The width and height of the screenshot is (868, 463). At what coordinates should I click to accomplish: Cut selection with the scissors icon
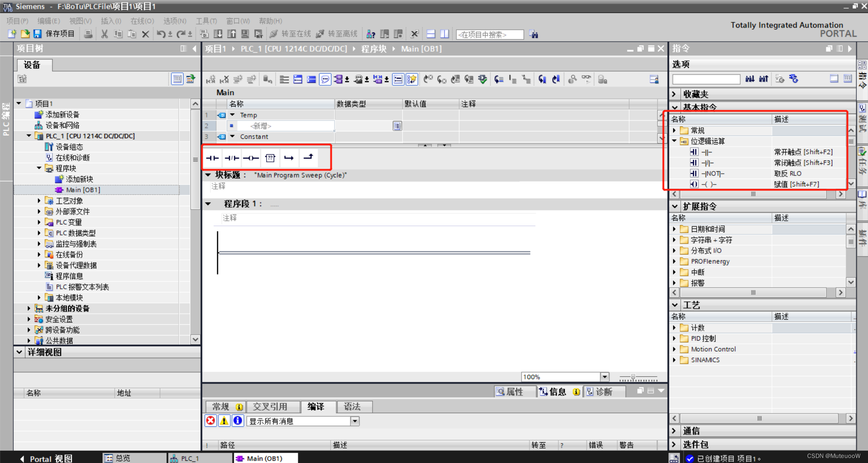pyautogui.click(x=104, y=34)
